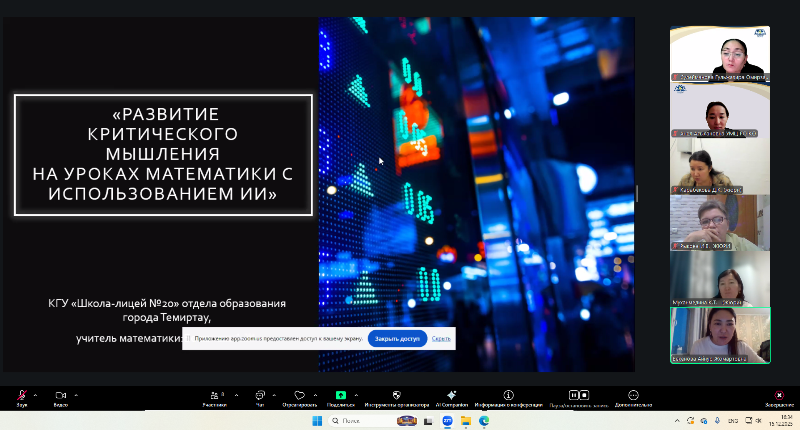This screenshot has width=800, height=430.
Task: Expand the share options arrow beside Поделиться
Action: pyautogui.click(x=355, y=393)
